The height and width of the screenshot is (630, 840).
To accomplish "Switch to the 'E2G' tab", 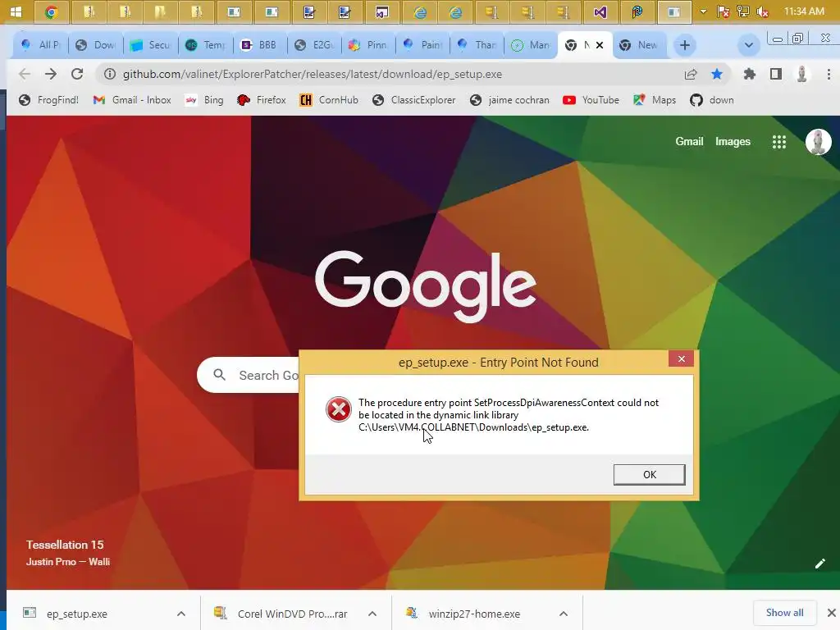I will pyautogui.click(x=315, y=45).
